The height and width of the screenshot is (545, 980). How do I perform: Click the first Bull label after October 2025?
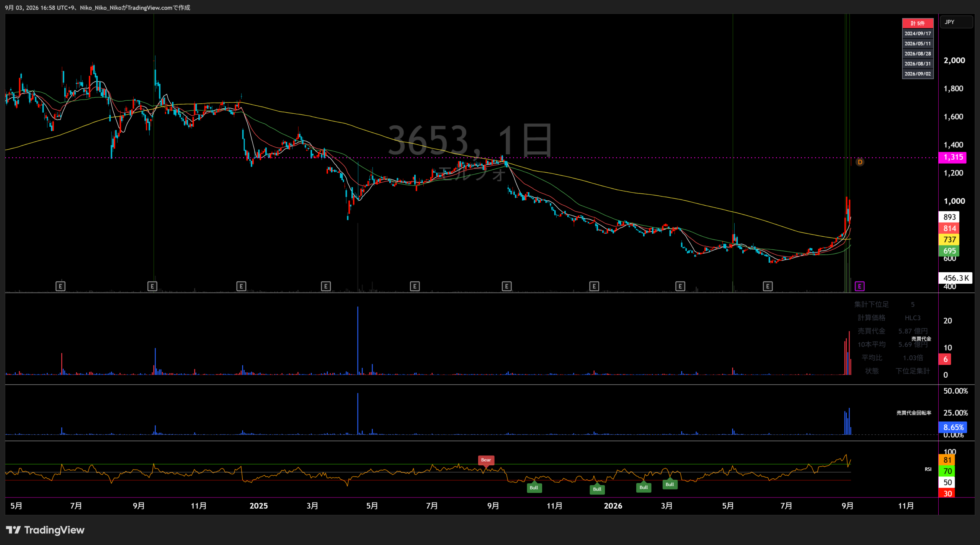534,488
